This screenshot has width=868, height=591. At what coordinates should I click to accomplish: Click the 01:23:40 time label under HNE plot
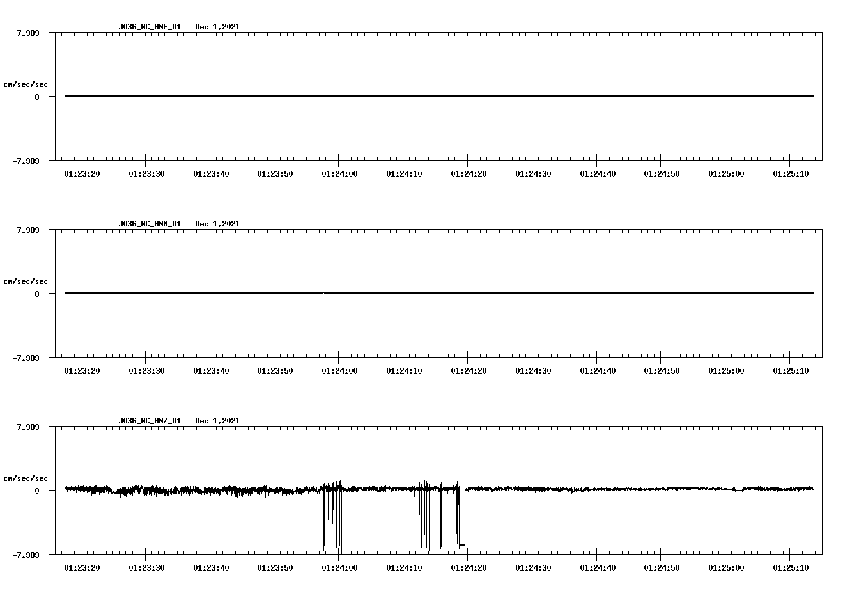(211, 174)
